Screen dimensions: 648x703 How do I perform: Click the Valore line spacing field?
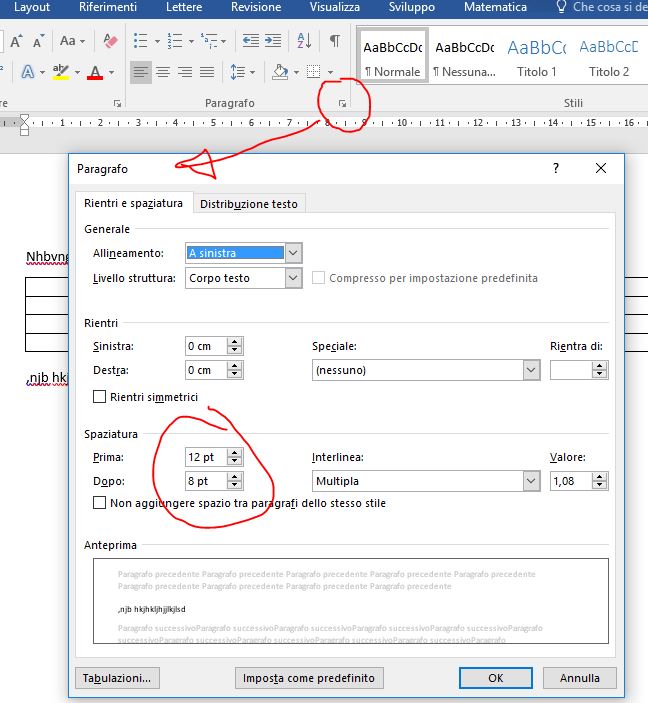tap(571, 481)
